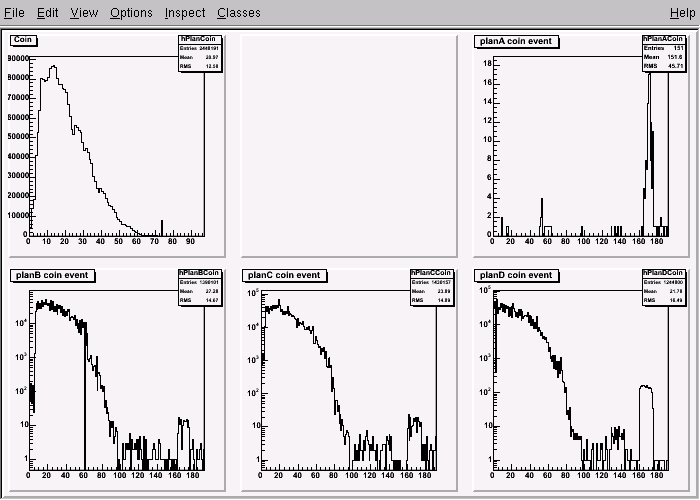Screen dimensions: 700x500
Task: Select the 'planD coin event' title box
Action: coord(517,275)
